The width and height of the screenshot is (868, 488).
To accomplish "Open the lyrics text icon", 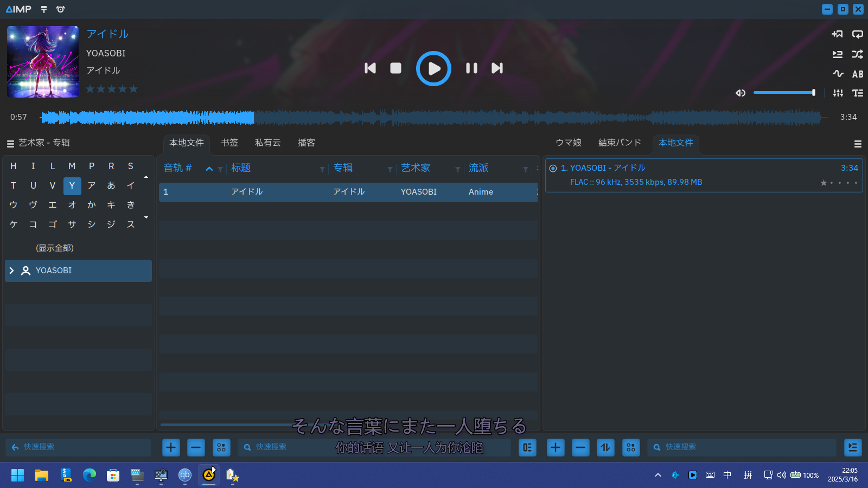I will coord(858,93).
